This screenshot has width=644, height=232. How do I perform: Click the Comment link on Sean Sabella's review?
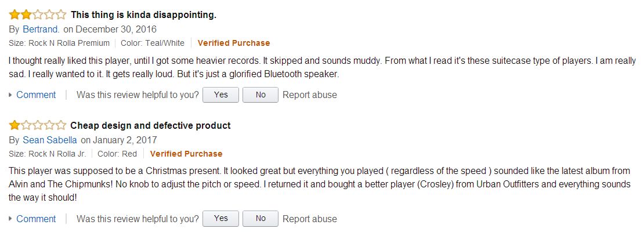pyautogui.click(x=36, y=219)
